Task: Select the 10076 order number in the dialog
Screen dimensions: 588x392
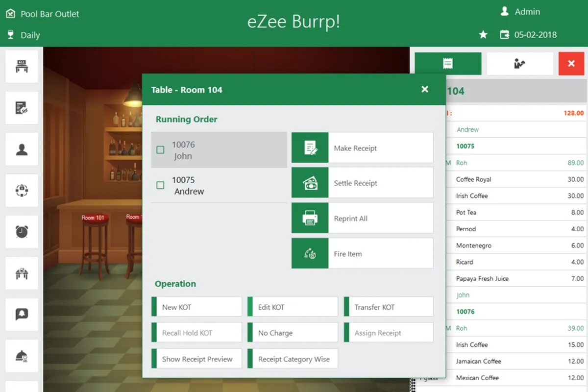Action: point(183,145)
